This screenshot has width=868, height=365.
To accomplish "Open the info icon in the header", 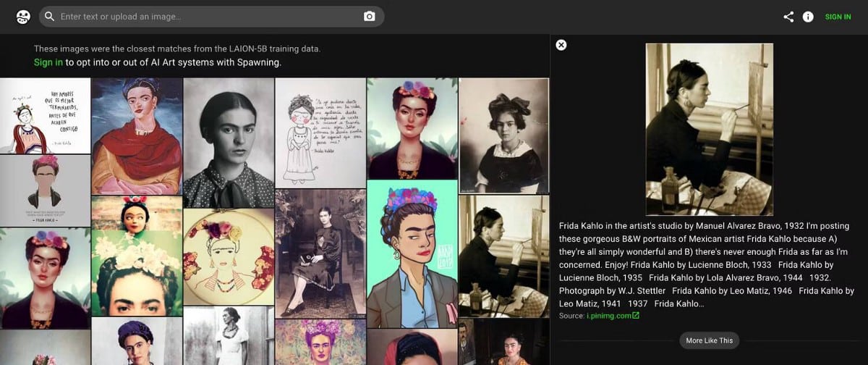I will click(808, 17).
